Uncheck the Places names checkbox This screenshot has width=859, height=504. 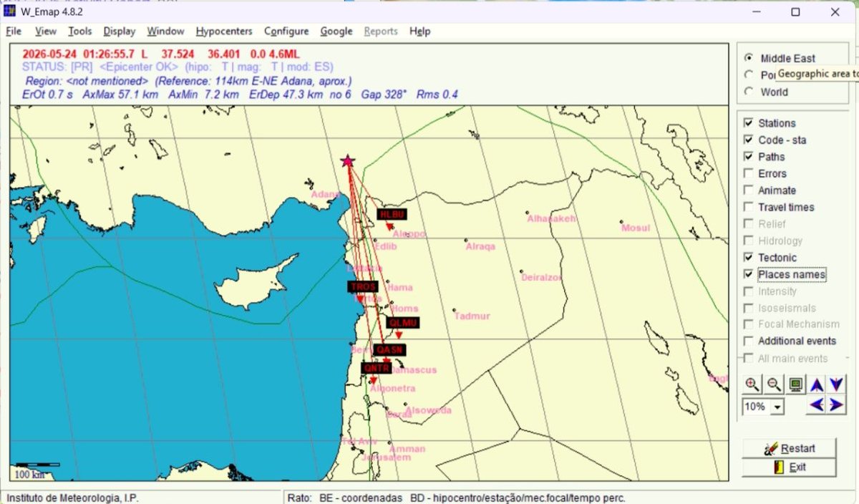point(749,274)
